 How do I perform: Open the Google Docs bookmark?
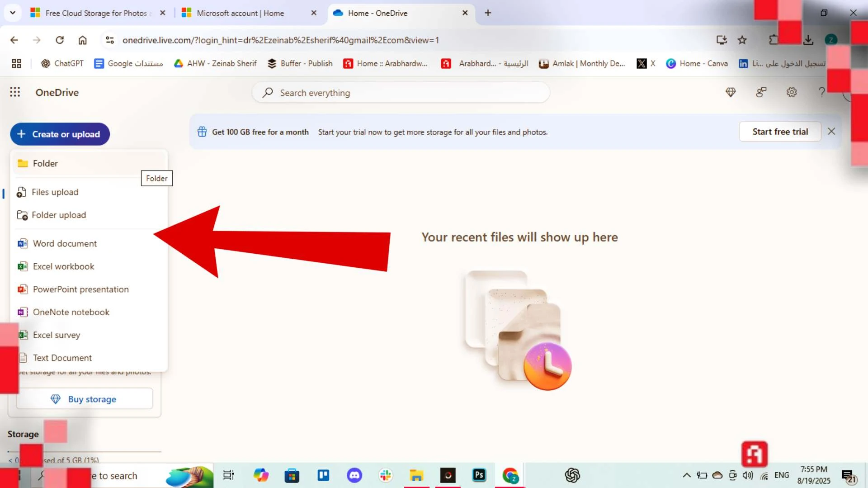128,64
